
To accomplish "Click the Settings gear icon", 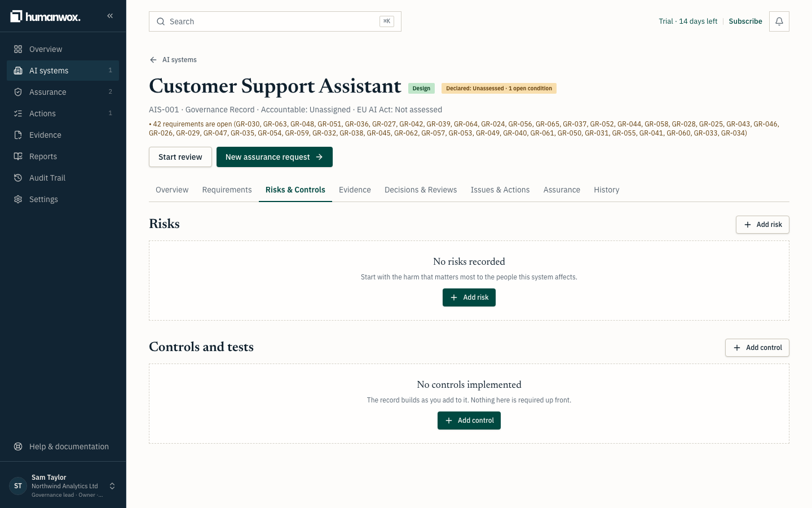I will click(18, 199).
